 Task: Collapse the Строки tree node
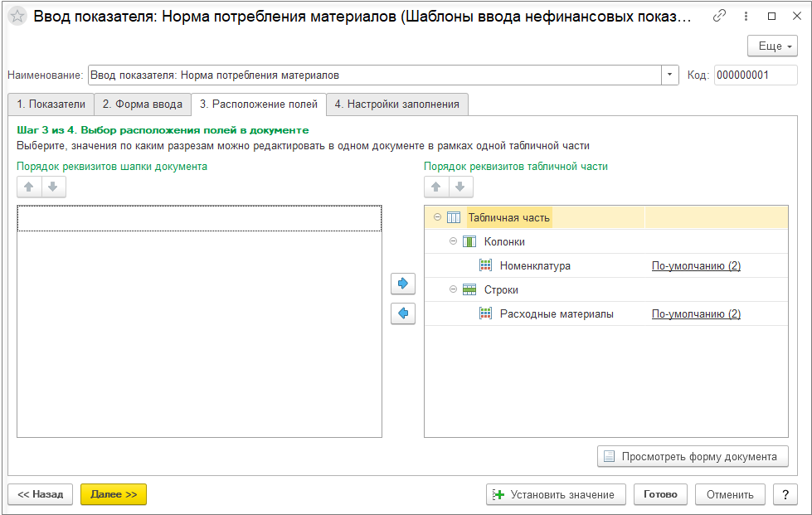click(453, 289)
